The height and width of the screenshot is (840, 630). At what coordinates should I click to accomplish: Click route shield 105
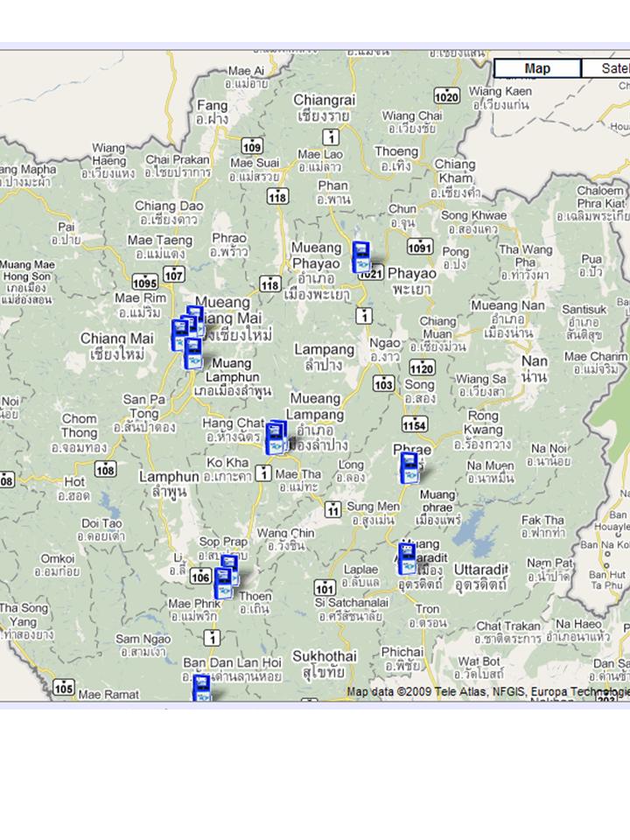[x=63, y=688]
